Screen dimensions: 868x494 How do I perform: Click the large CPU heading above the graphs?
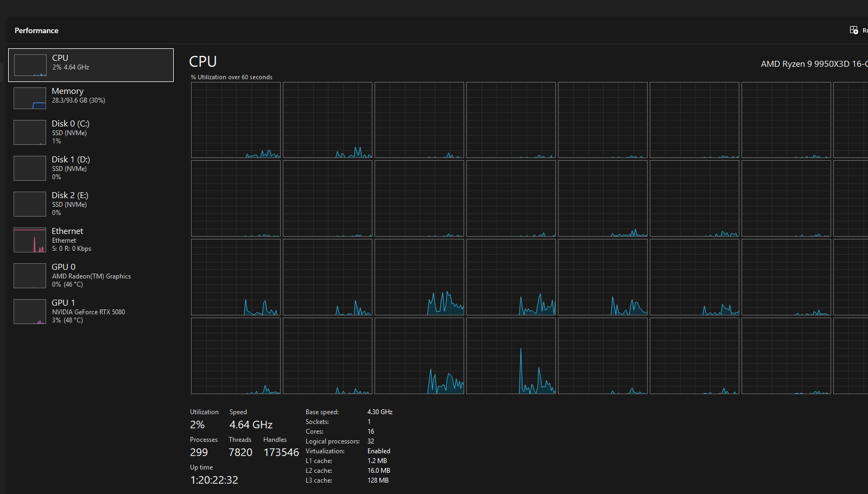tap(203, 61)
